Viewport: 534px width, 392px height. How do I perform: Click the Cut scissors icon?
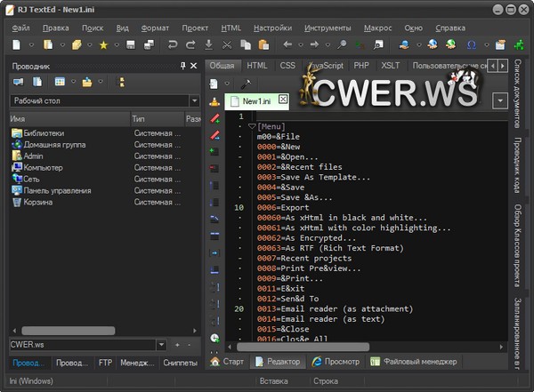[x=227, y=44]
